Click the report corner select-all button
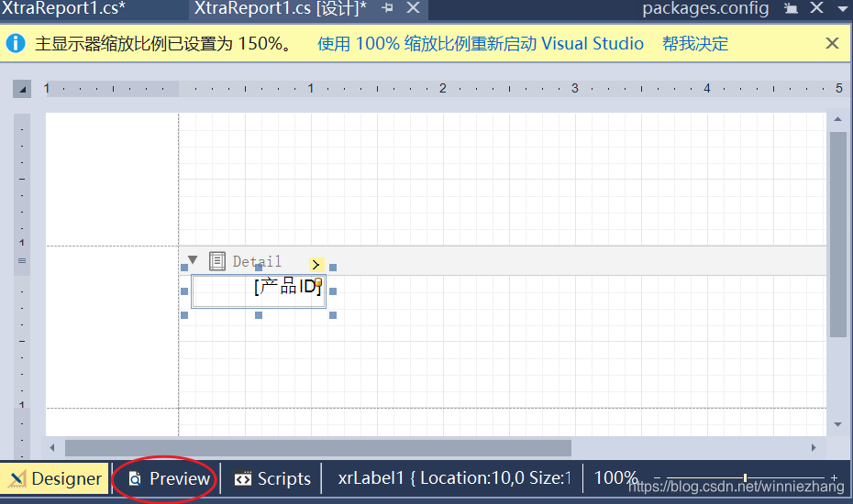Viewport: 853px width, 504px height. [22, 89]
